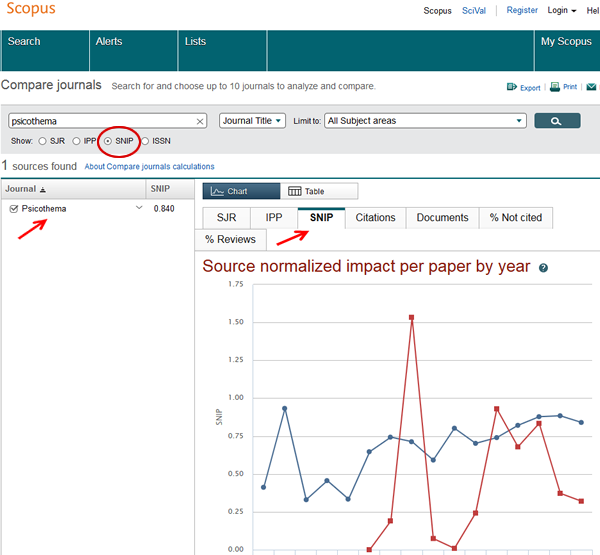Click the email envelope icon
Image resolution: width=600 pixels, height=555 pixels.
[591, 87]
